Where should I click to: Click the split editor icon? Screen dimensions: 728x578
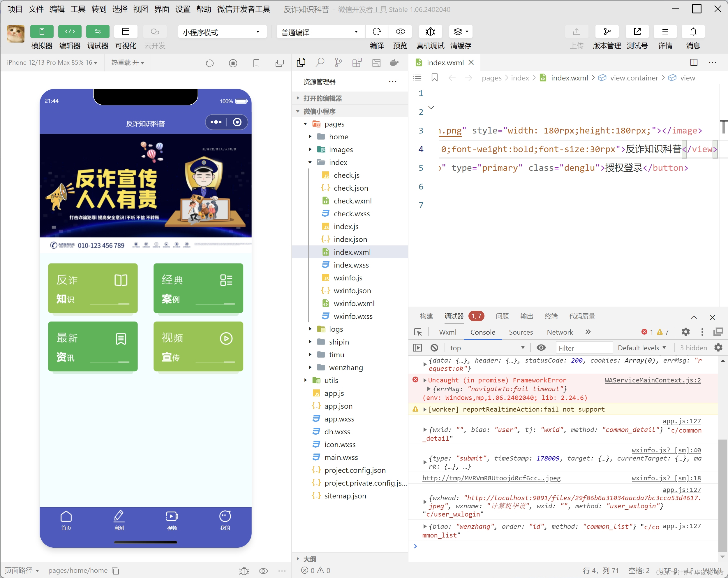(x=694, y=62)
